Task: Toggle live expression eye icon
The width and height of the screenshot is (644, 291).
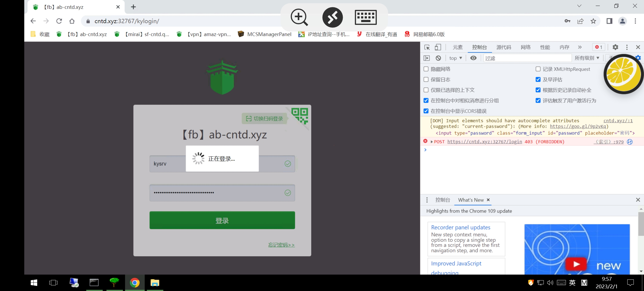Action: click(x=473, y=58)
